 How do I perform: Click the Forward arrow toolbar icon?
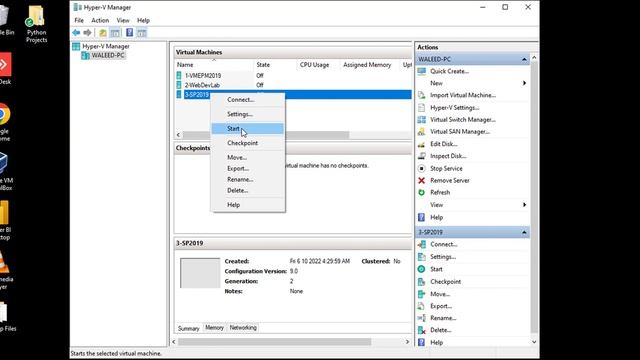tap(87, 33)
